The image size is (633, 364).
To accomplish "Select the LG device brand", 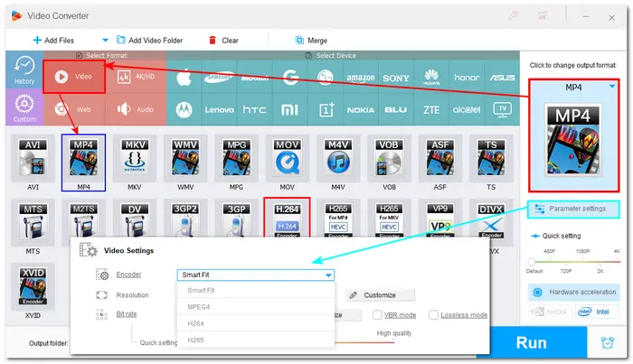I will [325, 78].
